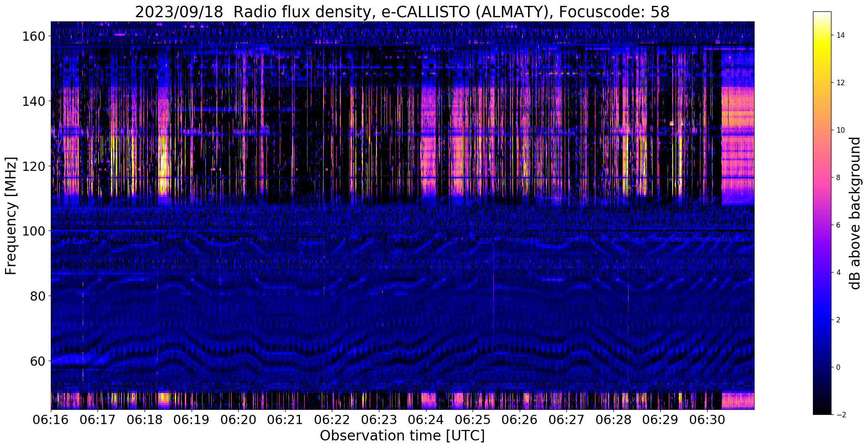Click the 06:18 time tick label
This screenshot has width=868, height=448.
(145, 419)
